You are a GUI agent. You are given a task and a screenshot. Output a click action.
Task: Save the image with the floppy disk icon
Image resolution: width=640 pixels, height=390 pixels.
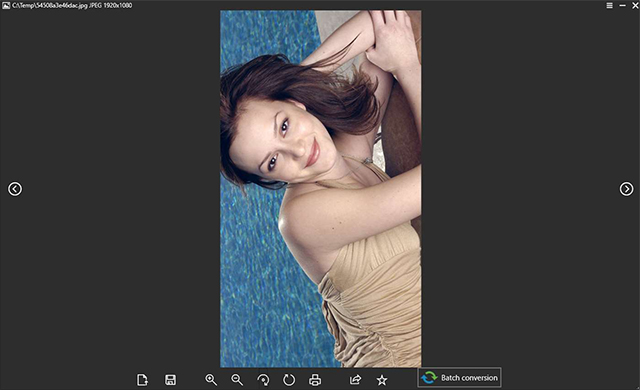click(x=170, y=380)
